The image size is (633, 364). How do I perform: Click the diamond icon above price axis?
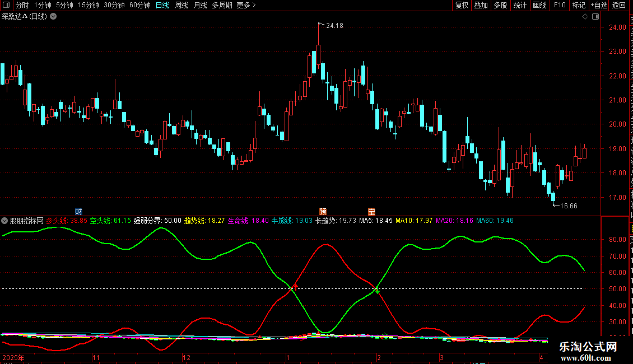pos(585,17)
